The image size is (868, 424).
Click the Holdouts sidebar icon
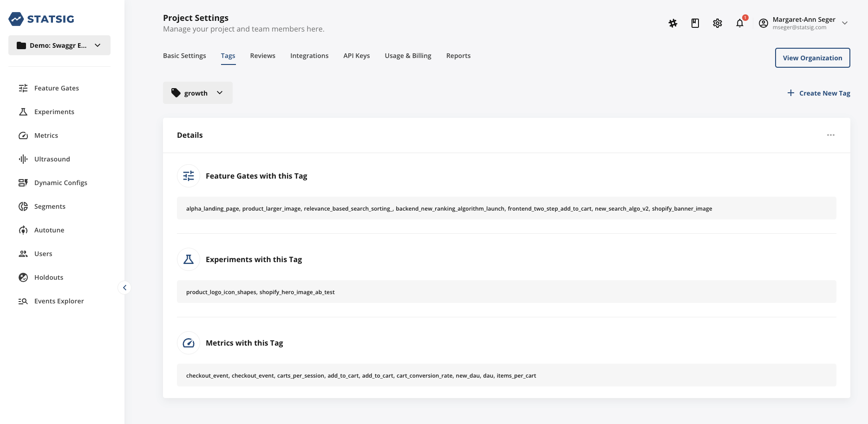click(x=24, y=277)
